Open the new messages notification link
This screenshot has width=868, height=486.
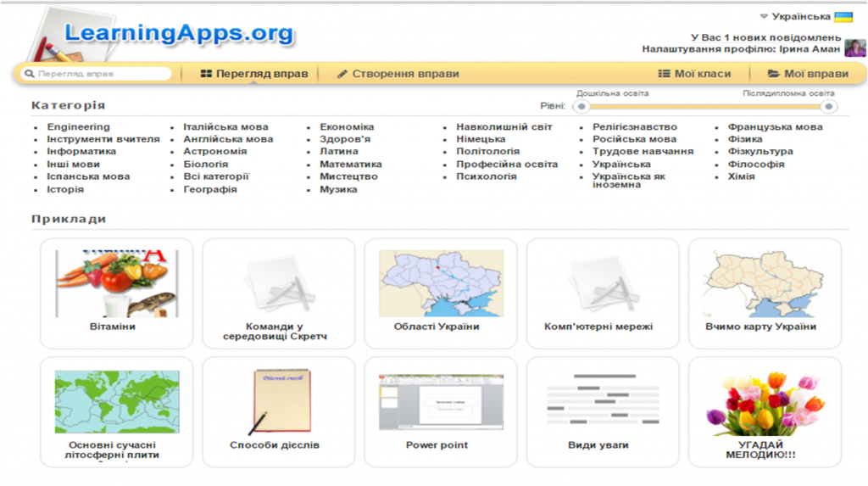click(765, 37)
